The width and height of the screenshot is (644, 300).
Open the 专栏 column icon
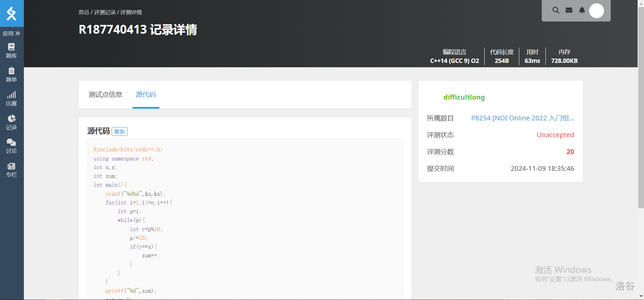[11, 170]
